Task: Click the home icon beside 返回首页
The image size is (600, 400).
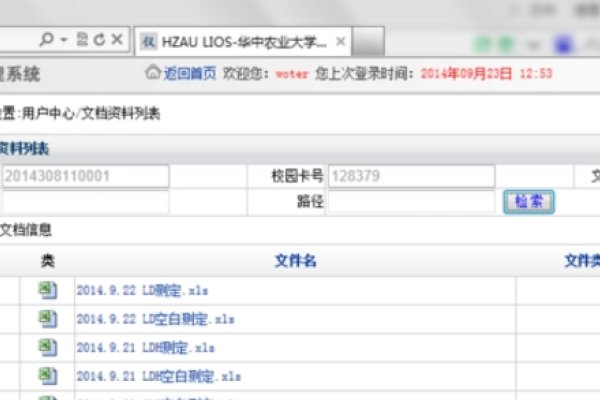Action: point(153,72)
